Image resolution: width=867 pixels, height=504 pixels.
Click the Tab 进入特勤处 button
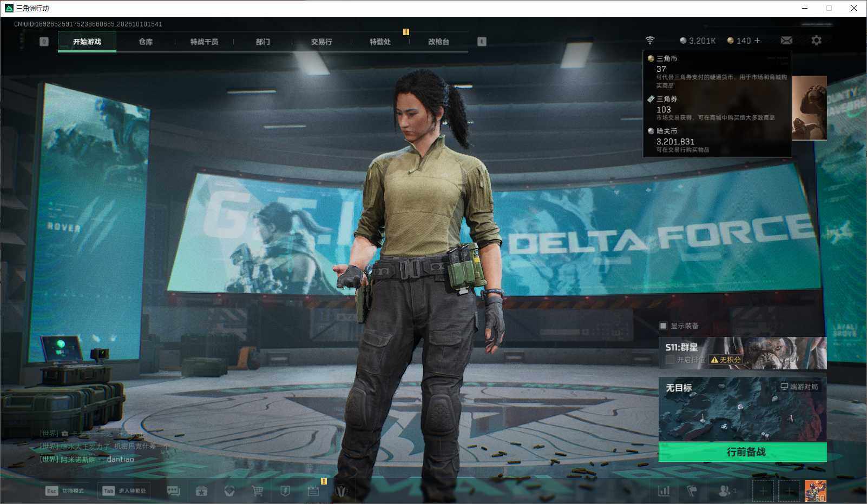coord(125,491)
